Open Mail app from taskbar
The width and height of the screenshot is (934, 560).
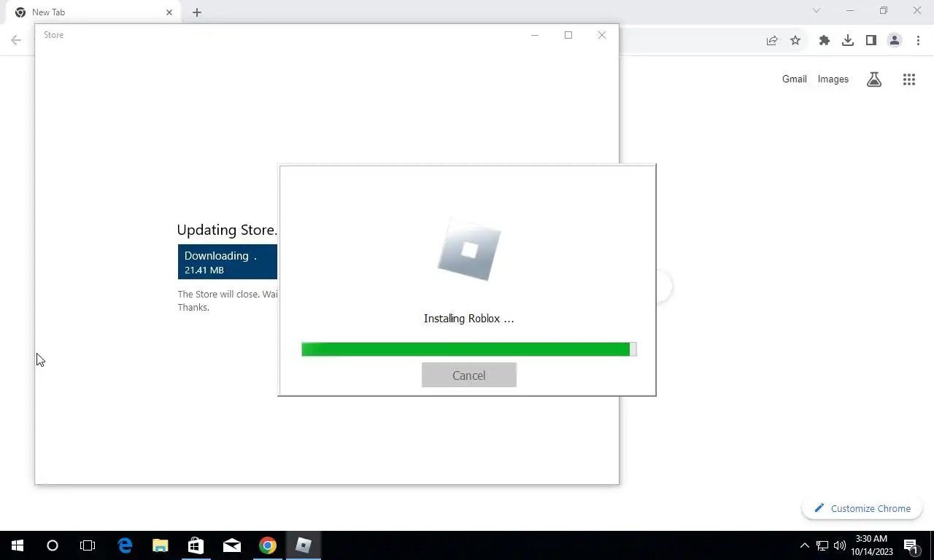point(232,545)
